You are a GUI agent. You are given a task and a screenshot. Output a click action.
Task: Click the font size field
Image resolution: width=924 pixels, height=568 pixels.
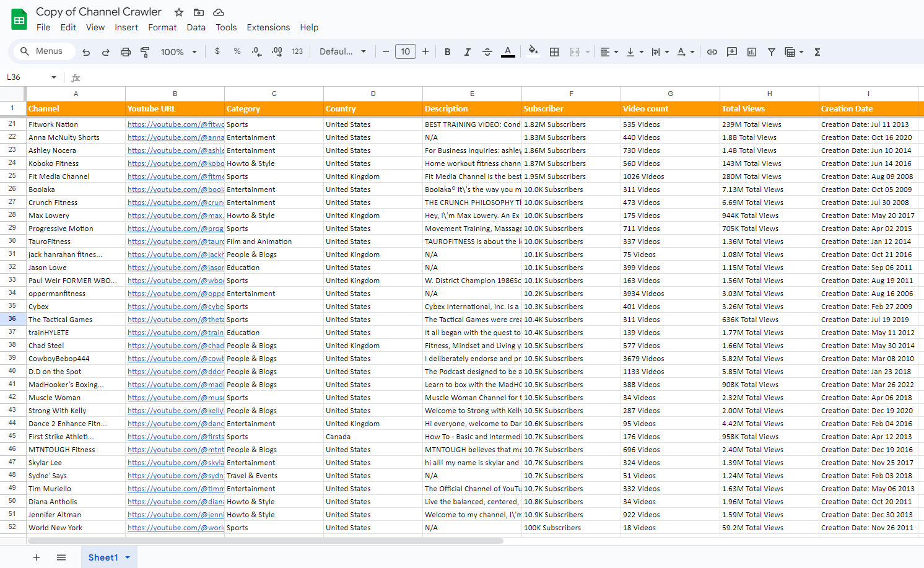coord(406,51)
